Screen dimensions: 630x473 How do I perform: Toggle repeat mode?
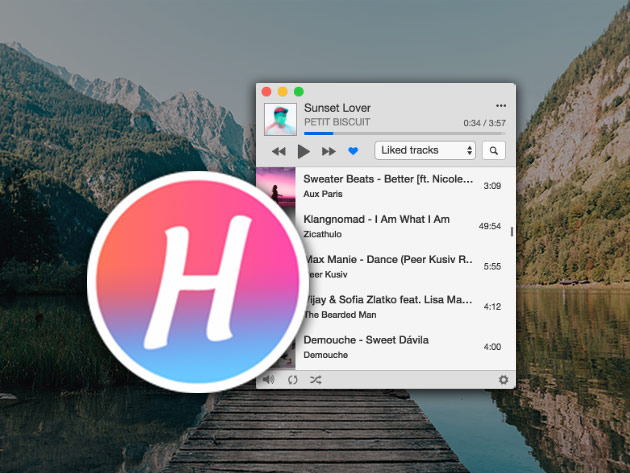tap(293, 380)
